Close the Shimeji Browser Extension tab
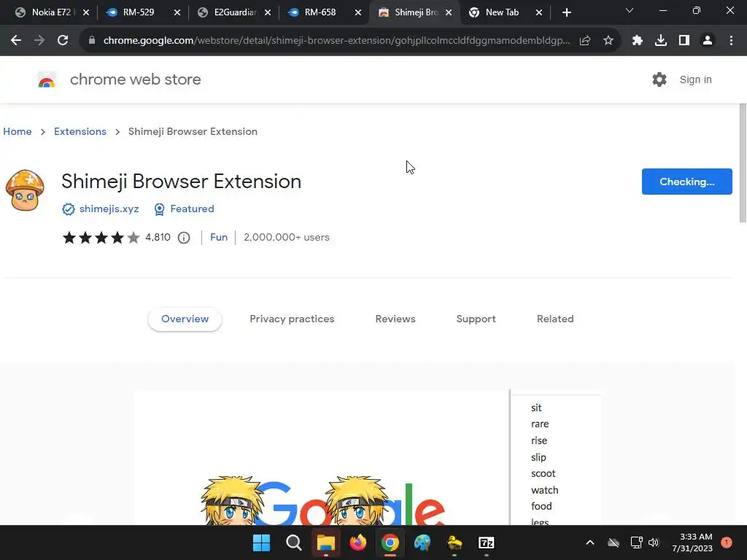 [449, 12]
